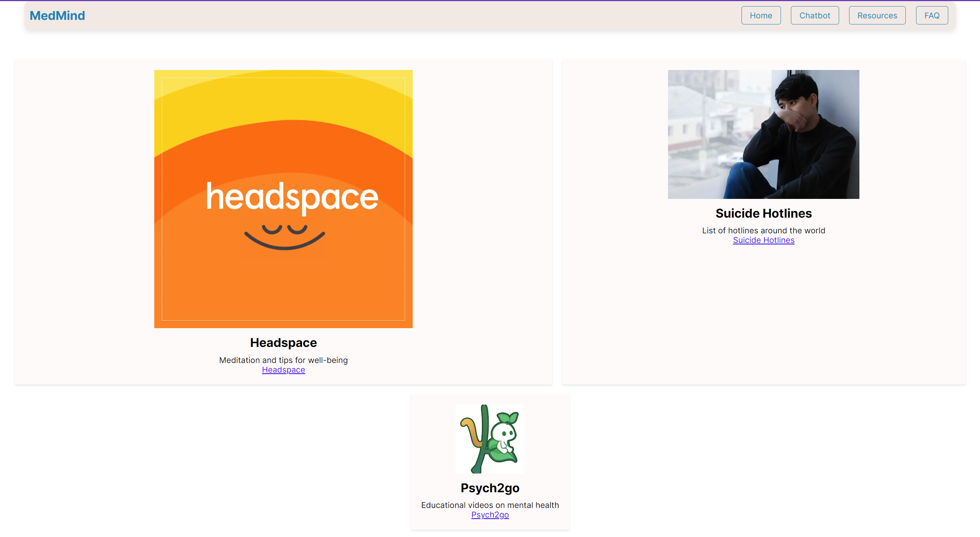Click the Psych2go card title

pyautogui.click(x=490, y=488)
